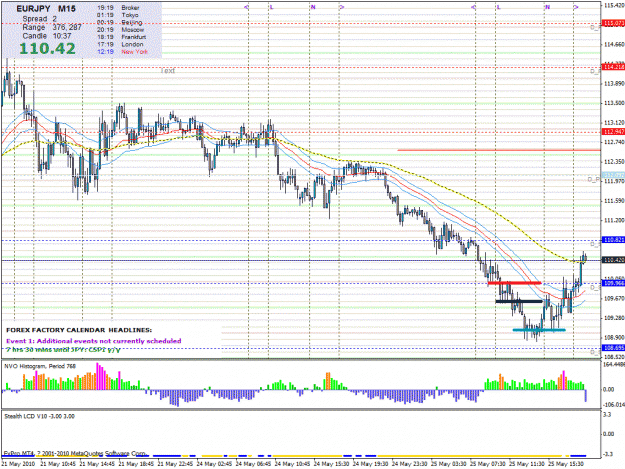Click the black current price tag on axis
625x469 pixels.
click(613, 260)
